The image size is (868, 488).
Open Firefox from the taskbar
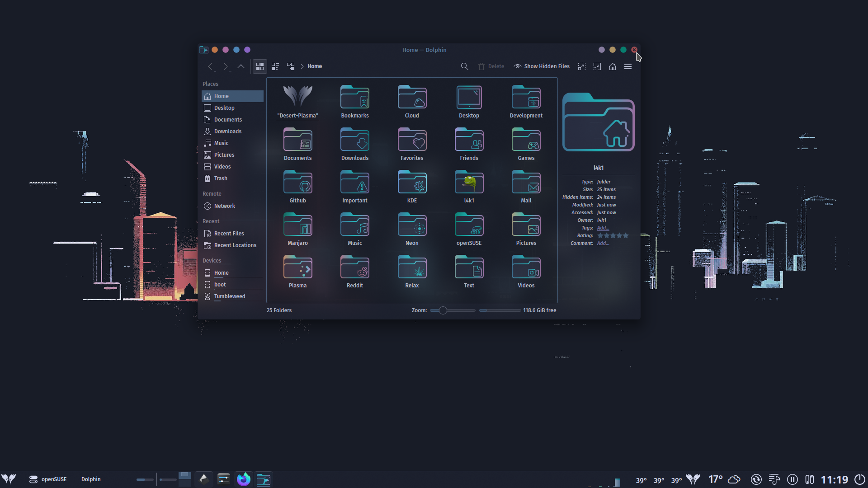point(244,479)
